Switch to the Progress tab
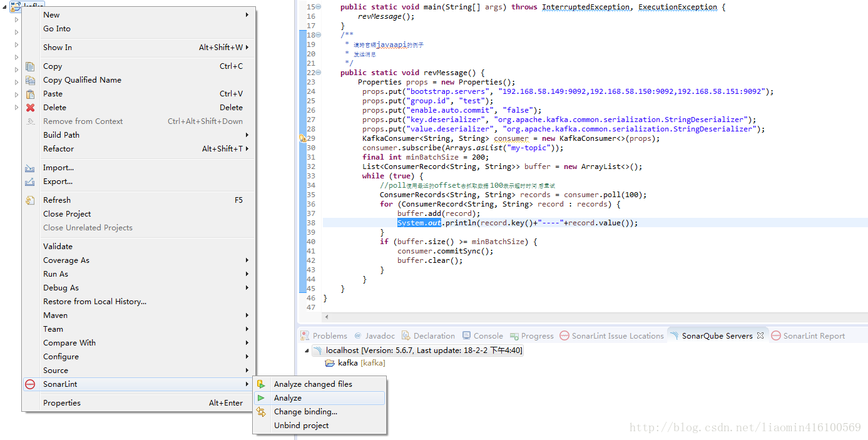868x440 pixels. click(532, 335)
